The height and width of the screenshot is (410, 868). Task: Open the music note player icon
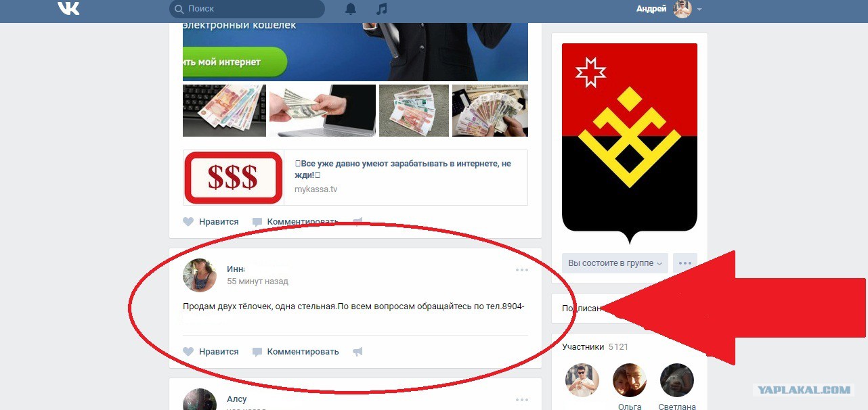pyautogui.click(x=382, y=9)
